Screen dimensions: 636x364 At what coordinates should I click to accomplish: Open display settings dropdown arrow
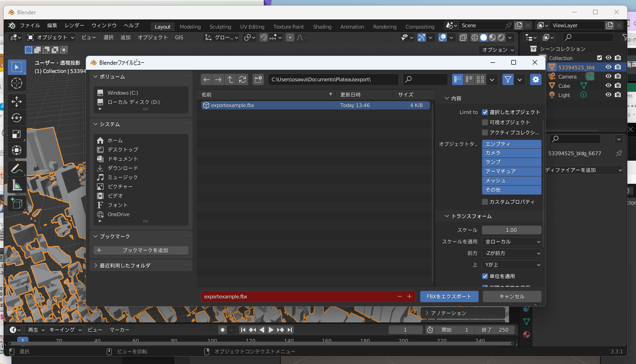(492, 79)
